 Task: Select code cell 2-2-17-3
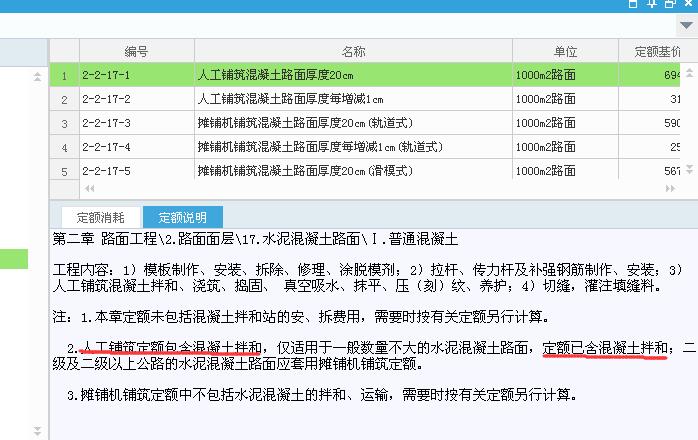[137, 123]
